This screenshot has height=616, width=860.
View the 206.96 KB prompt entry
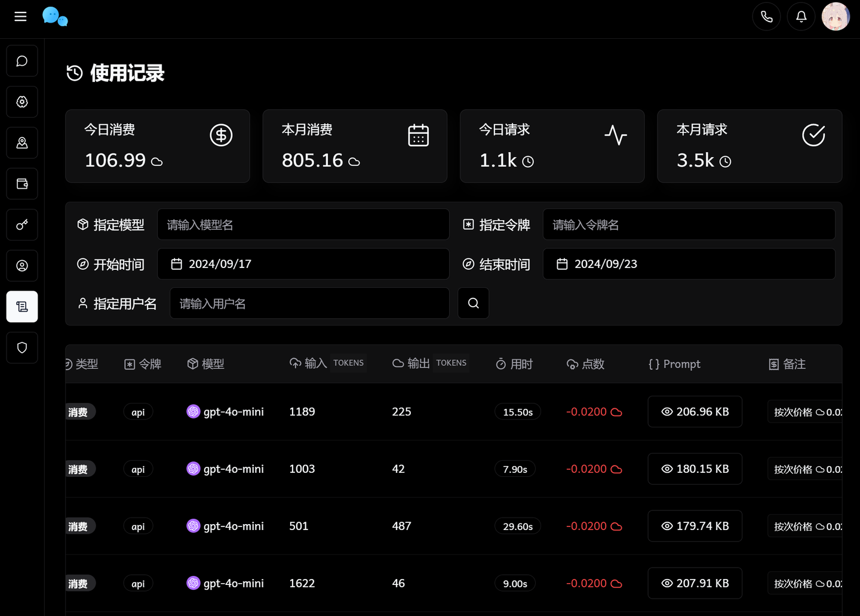point(695,411)
